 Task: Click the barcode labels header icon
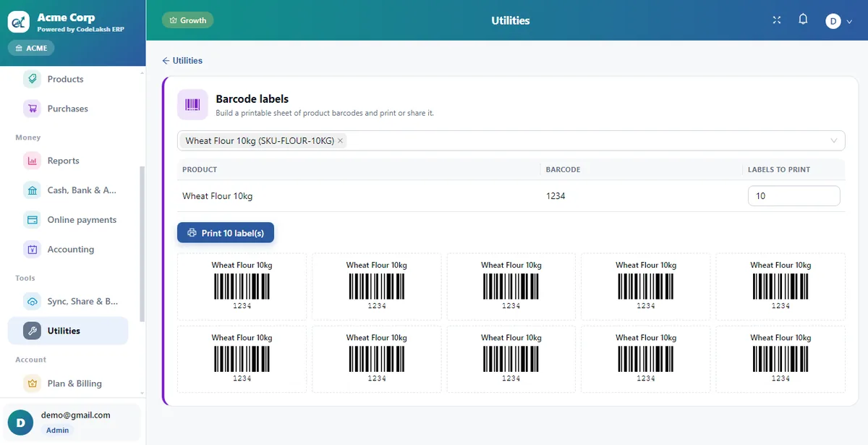pos(192,105)
